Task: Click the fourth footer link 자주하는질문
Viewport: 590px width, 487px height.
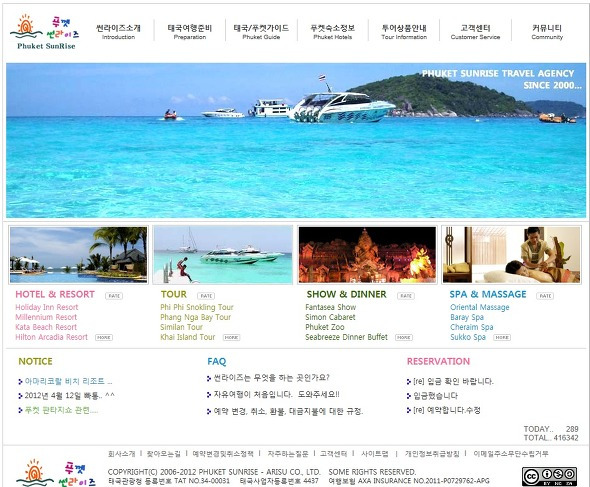Action: 288,454
